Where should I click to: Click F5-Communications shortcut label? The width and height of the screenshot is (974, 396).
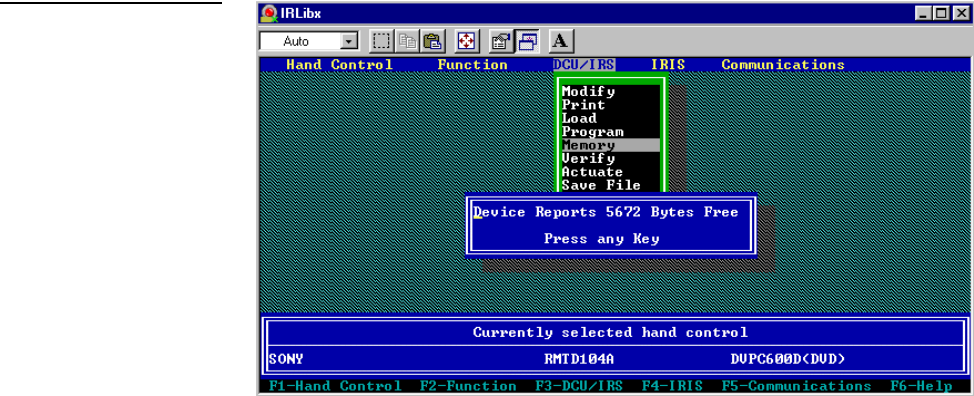coord(796,386)
